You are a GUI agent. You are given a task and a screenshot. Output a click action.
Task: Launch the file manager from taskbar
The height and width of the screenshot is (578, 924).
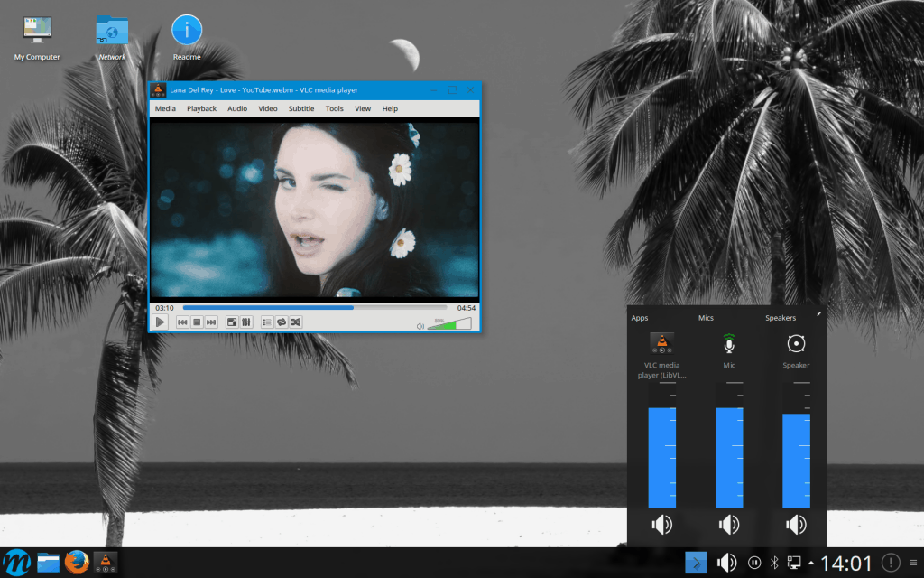point(49,563)
